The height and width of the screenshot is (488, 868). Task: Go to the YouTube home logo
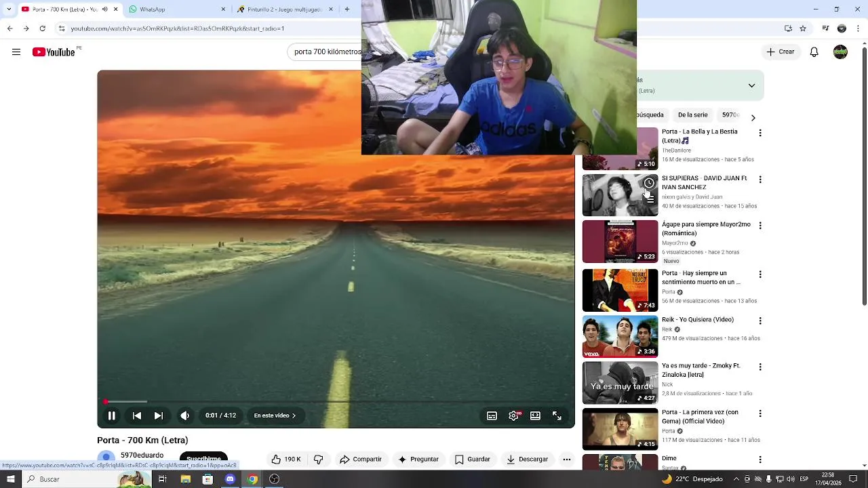coord(54,52)
